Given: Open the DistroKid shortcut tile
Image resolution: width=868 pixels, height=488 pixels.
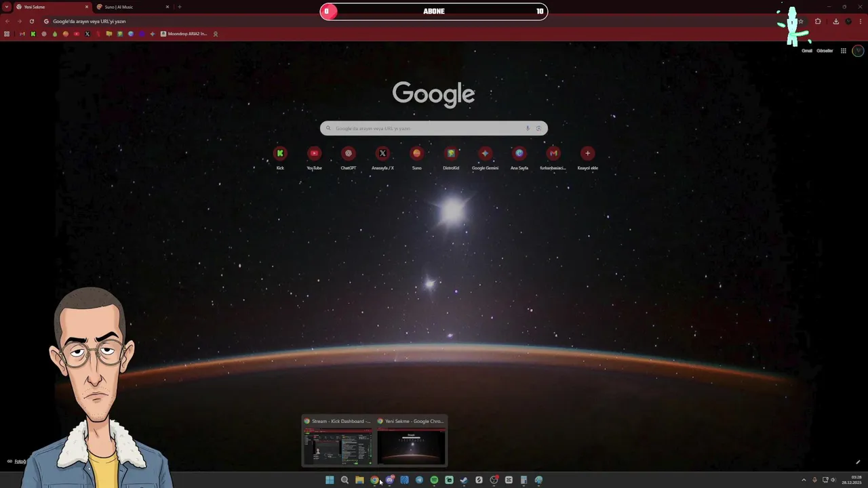Looking at the screenshot, I should pos(451,157).
